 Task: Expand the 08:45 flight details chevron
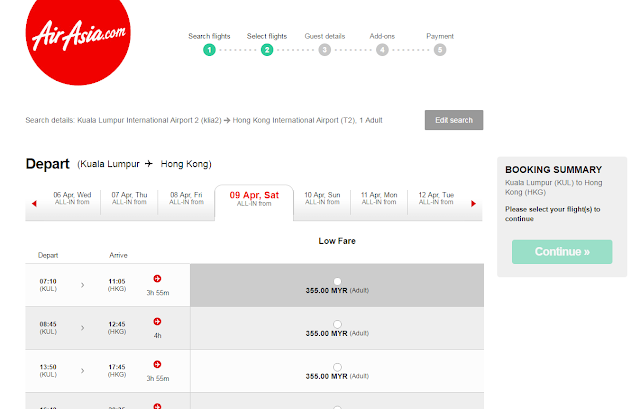[x=82, y=328]
